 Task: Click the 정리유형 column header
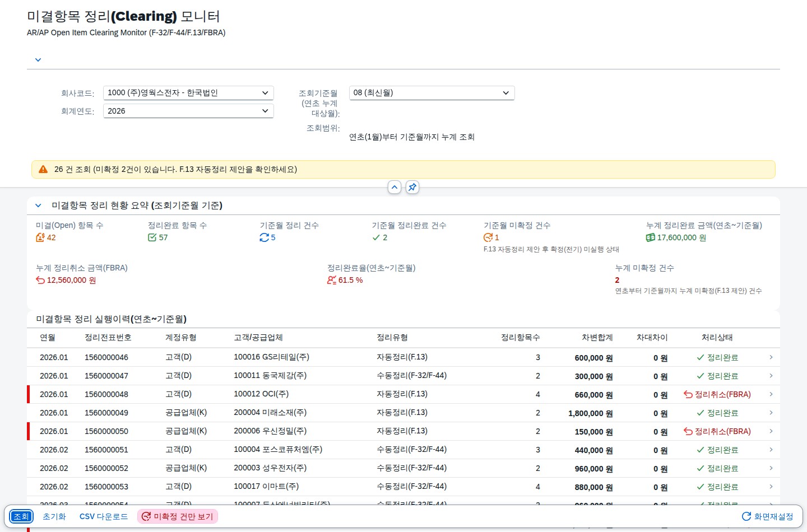pyautogui.click(x=392, y=338)
